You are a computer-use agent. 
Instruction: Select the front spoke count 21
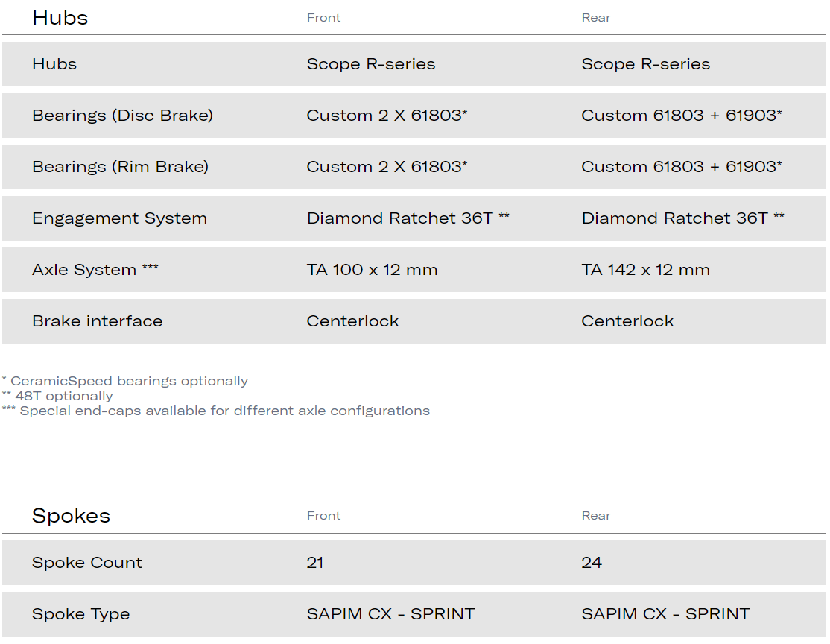click(315, 563)
